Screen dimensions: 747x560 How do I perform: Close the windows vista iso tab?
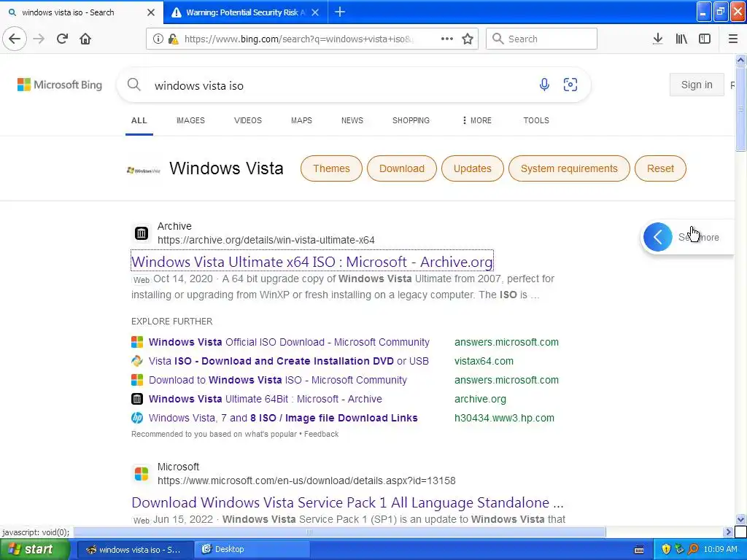click(x=150, y=12)
